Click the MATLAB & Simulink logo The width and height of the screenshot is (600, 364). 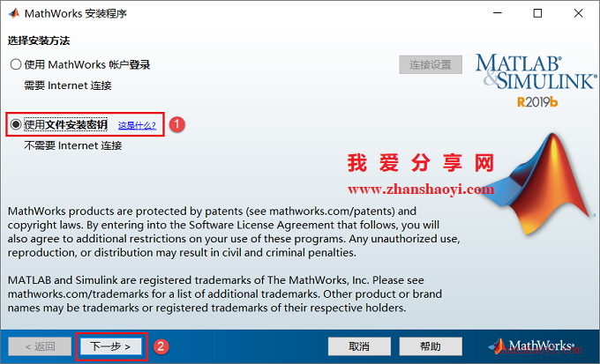pyautogui.click(x=536, y=71)
